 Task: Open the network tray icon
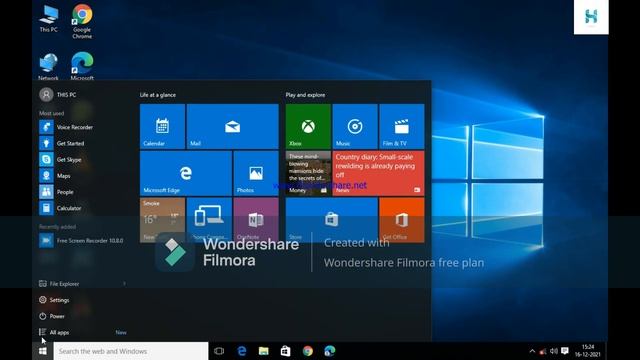click(x=543, y=351)
